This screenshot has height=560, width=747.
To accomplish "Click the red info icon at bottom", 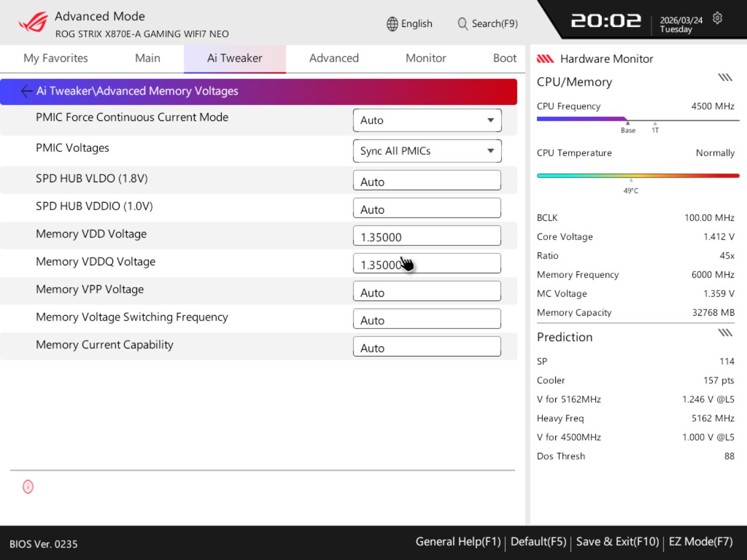I will (28, 487).
